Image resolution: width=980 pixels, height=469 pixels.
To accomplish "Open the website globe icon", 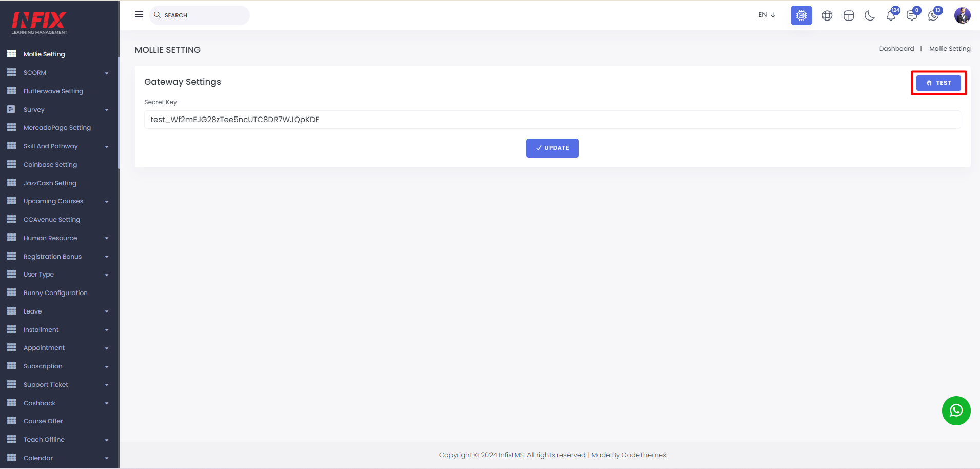I will click(x=827, y=16).
